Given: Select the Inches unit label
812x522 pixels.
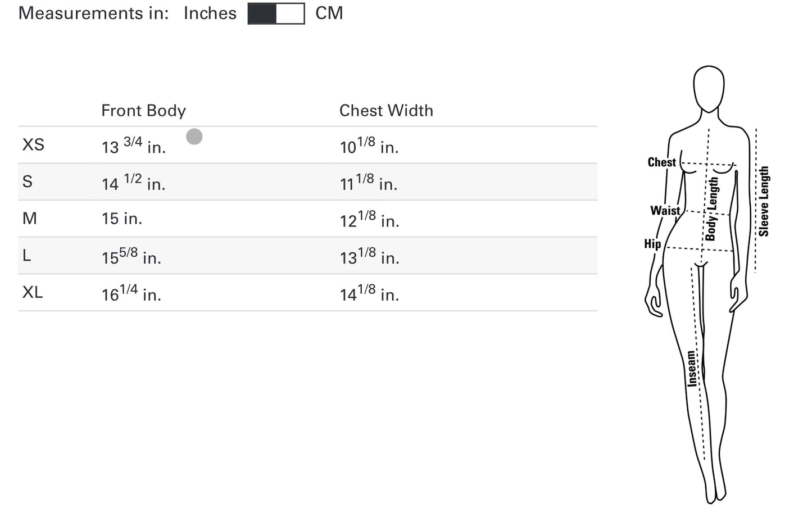Looking at the screenshot, I should [210, 13].
